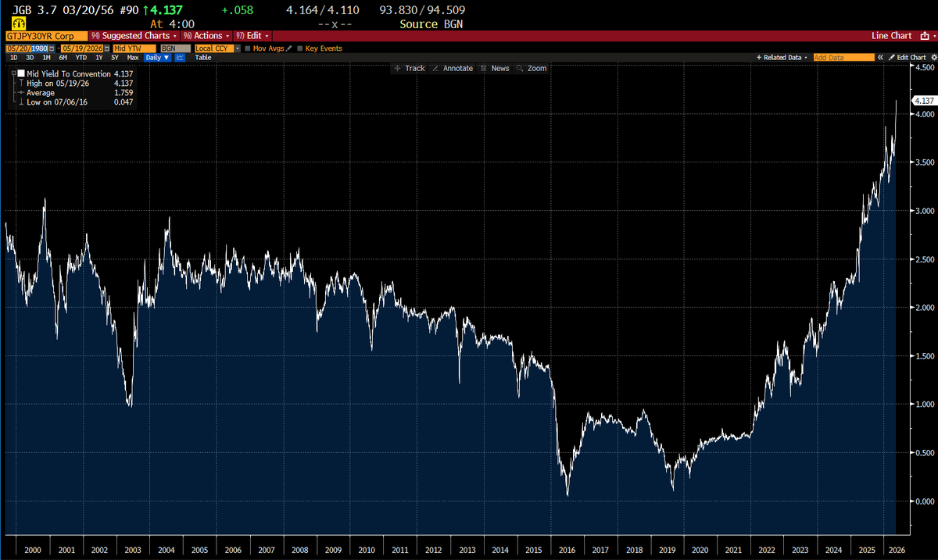938x560 pixels.
Task: Click the Add Data input field
Action: 843,58
